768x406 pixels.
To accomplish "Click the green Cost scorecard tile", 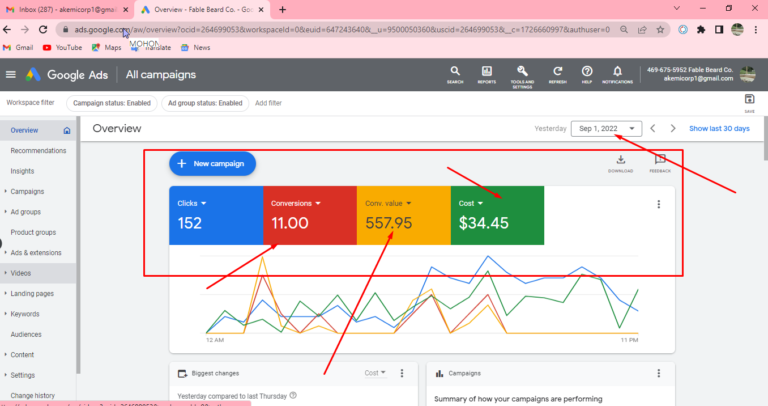I will [x=497, y=214].
